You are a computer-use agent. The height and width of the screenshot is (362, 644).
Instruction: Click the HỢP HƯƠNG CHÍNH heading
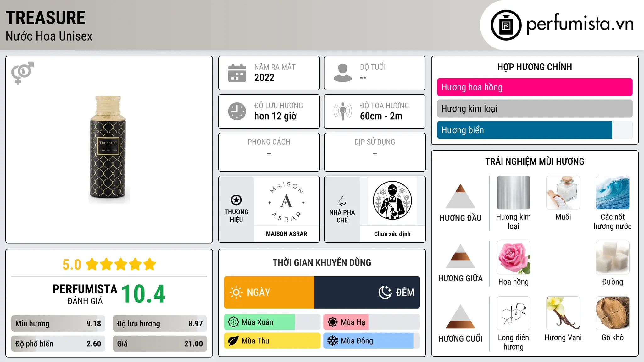point(535,67)
